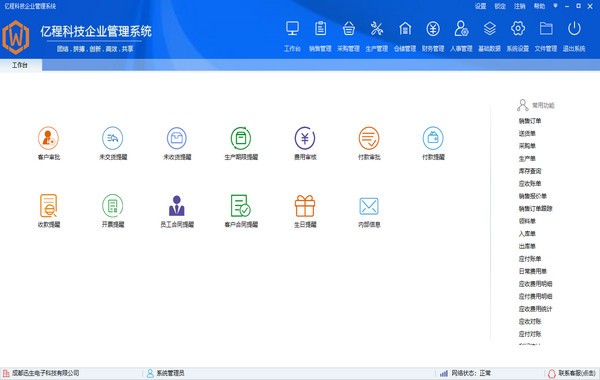
Task: Click company building icon in status bar
Action: tap(6, 373)
